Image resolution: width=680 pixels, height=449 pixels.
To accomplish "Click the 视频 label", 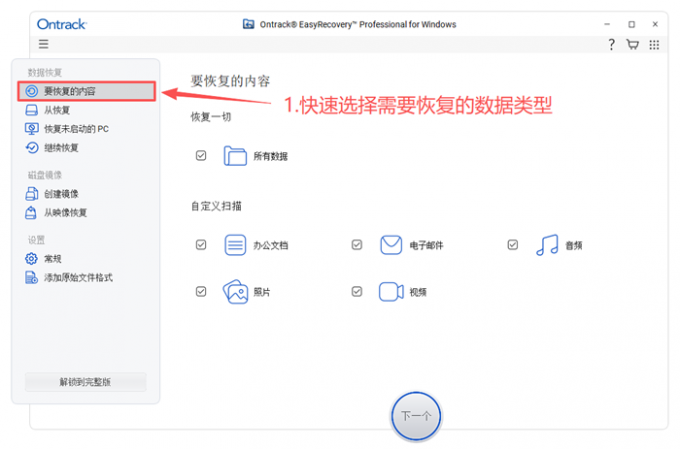I will click(418, 292).
